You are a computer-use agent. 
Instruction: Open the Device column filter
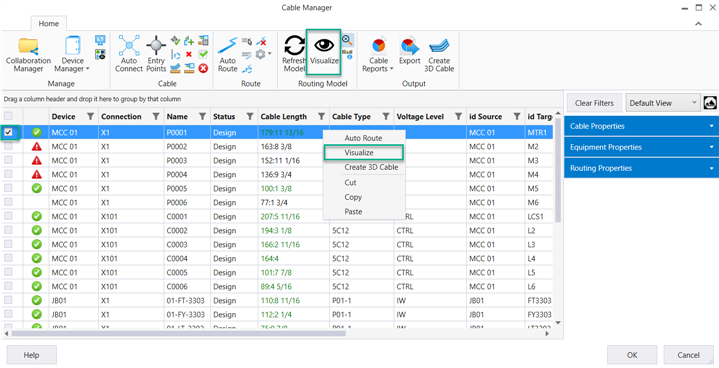pyautogui.click(x=90, y=116)
